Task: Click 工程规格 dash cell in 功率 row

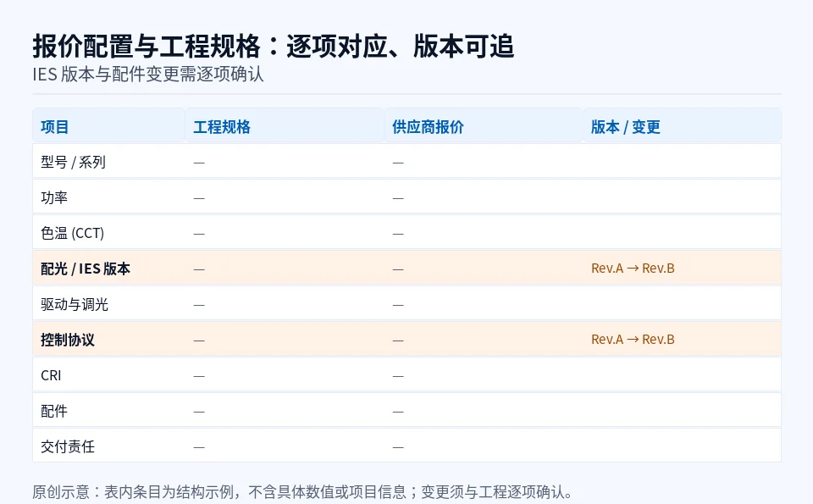Action: point(199,198)
